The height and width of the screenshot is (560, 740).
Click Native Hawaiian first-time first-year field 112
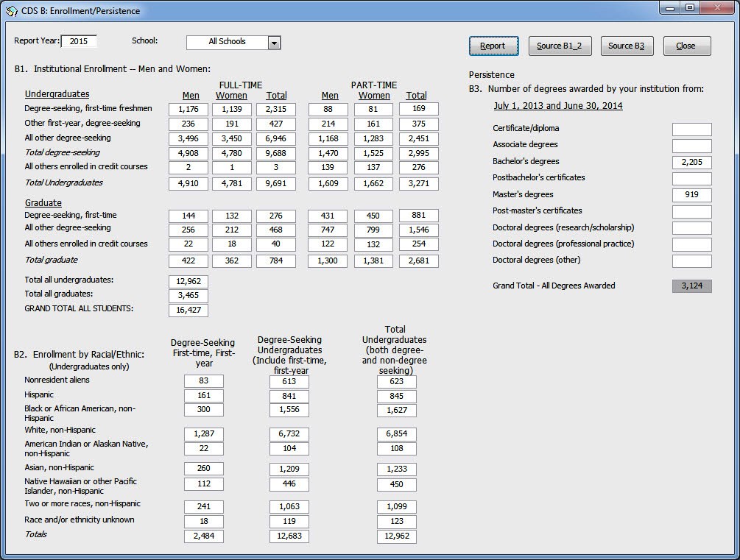204,484
